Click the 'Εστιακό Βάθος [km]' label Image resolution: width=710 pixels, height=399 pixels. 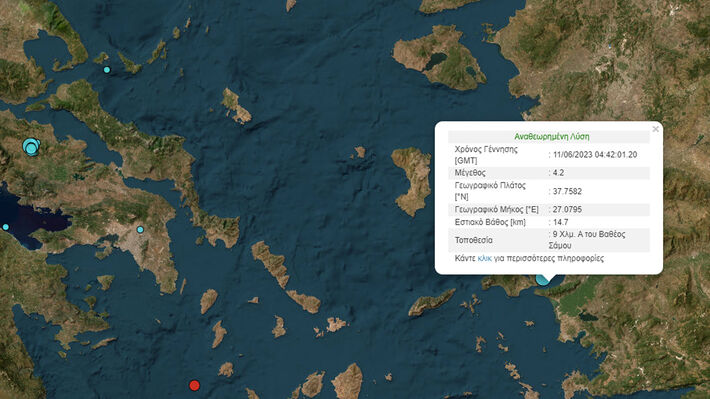point(490,222)
